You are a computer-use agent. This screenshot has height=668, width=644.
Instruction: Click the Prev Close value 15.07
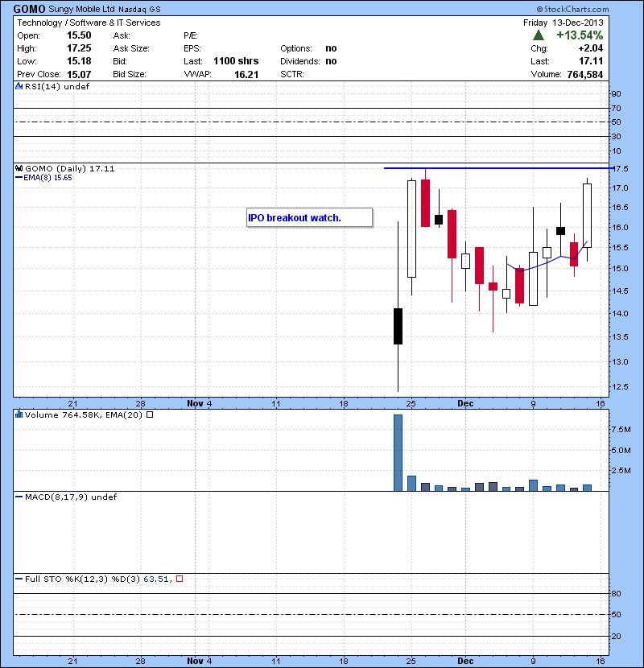coord(79,74)
